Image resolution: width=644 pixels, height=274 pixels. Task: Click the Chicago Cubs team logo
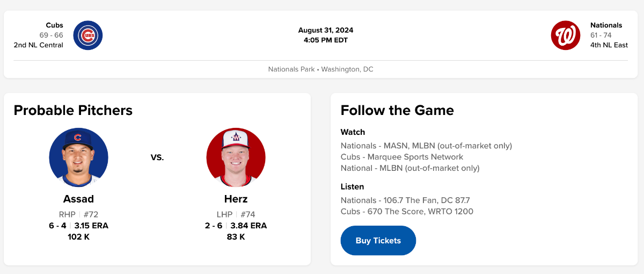pyautogui.click(x=87, y=35)
